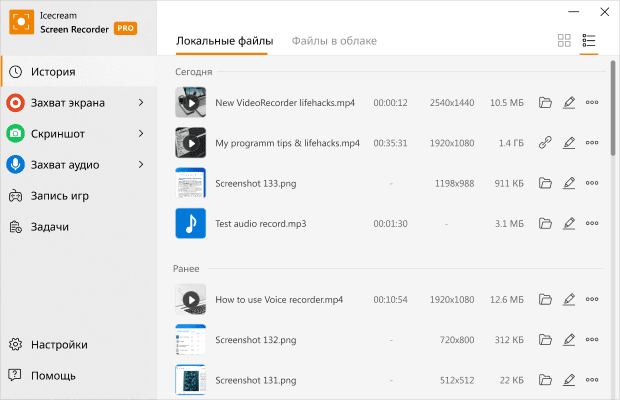Edit Screenshot 133.png with pencil icon
Viewport: 620px width, 400px height.
[x=569, y=183]
